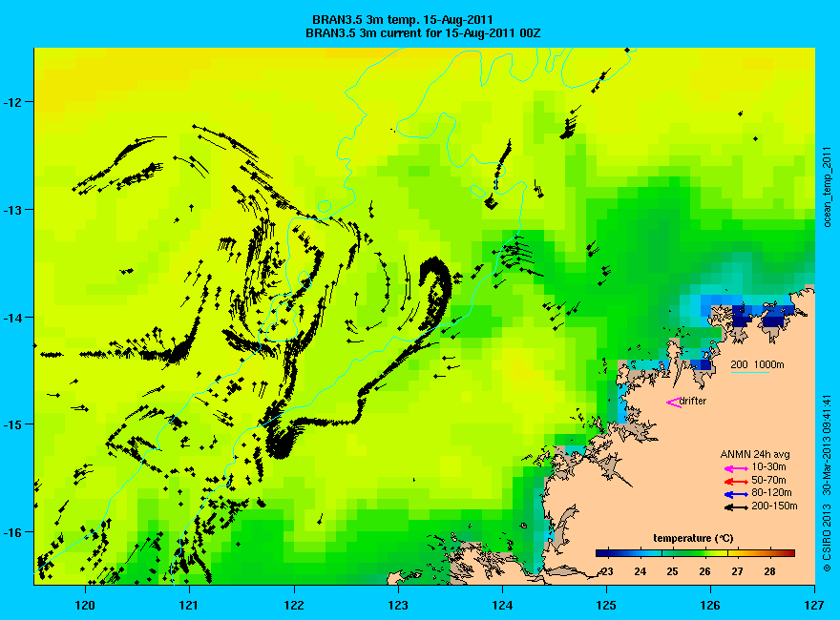The height and width of the screenshot is (620, 840).
Task: Click longitude axis label 123
Action: (x=398, y=606)
